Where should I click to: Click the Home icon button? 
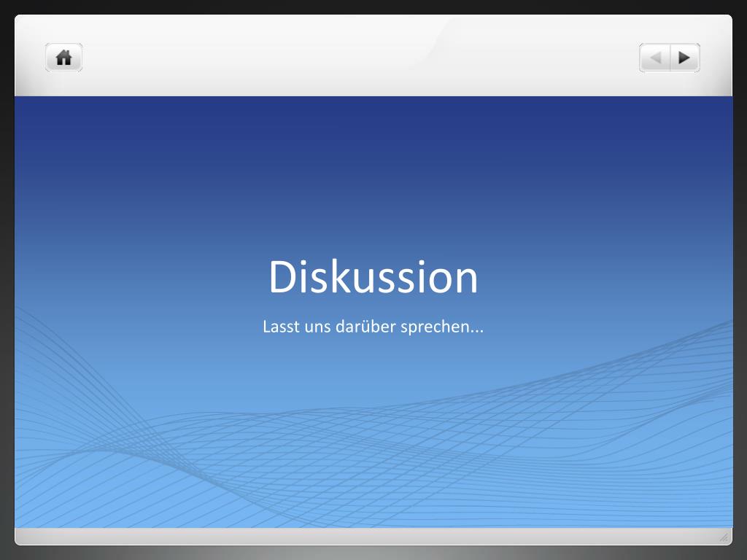click(x=64, y=58)
